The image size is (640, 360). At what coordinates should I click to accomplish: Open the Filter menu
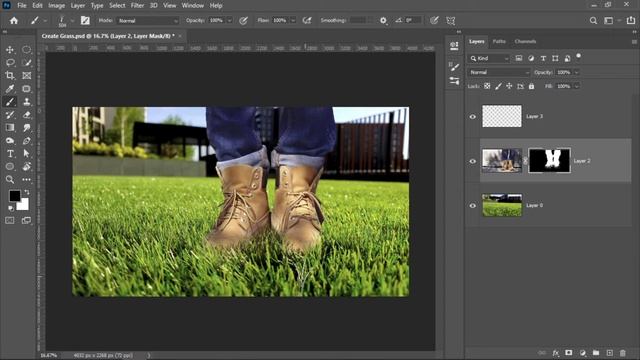(x=137, y=5)
